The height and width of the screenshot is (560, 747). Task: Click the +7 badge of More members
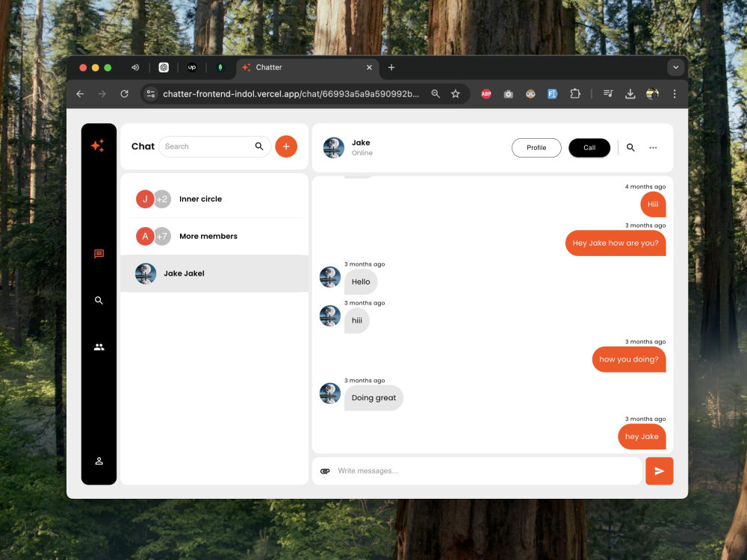162,236
